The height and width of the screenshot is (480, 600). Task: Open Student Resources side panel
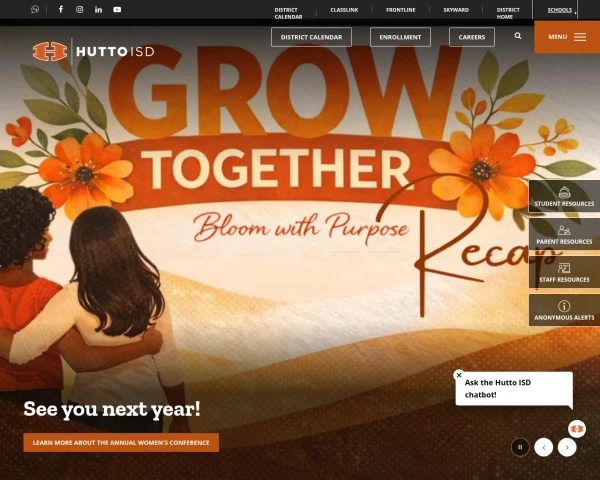[x=564, y=196]
